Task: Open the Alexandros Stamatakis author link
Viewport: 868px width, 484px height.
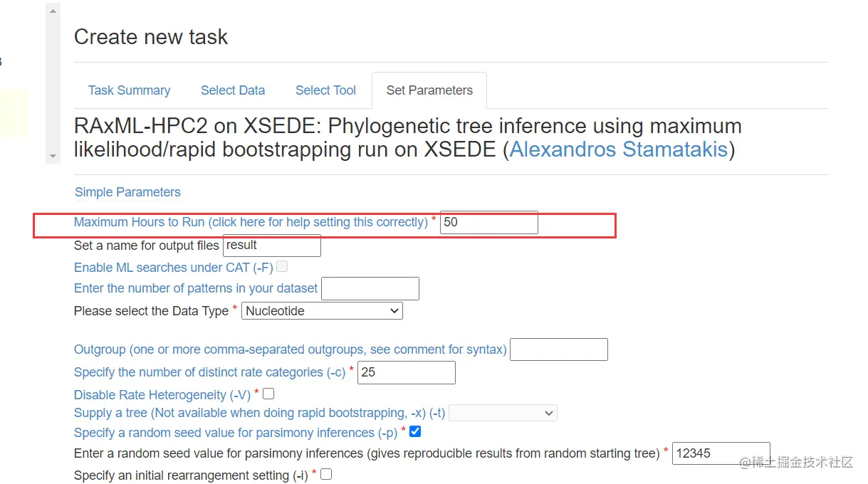Action: point(619,149)
